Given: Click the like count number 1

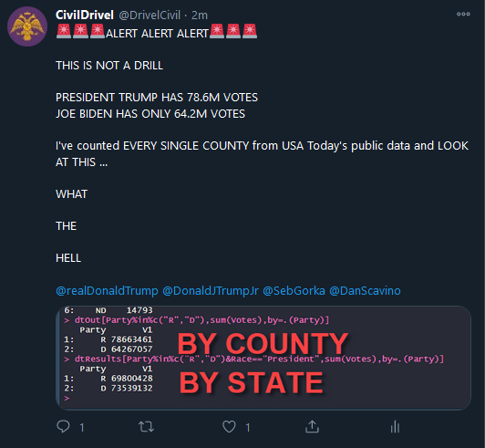Looking at the screenshot, I should 247,428.
